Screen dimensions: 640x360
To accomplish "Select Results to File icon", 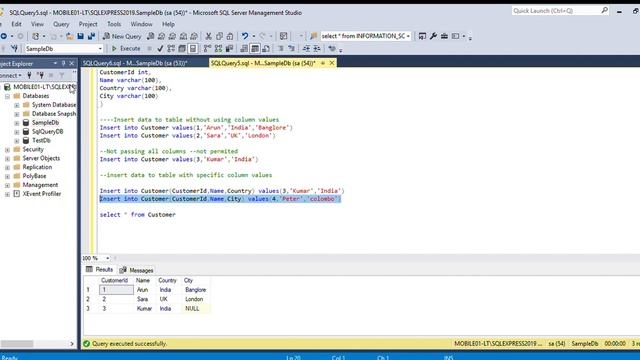I will tap(266, 49).
